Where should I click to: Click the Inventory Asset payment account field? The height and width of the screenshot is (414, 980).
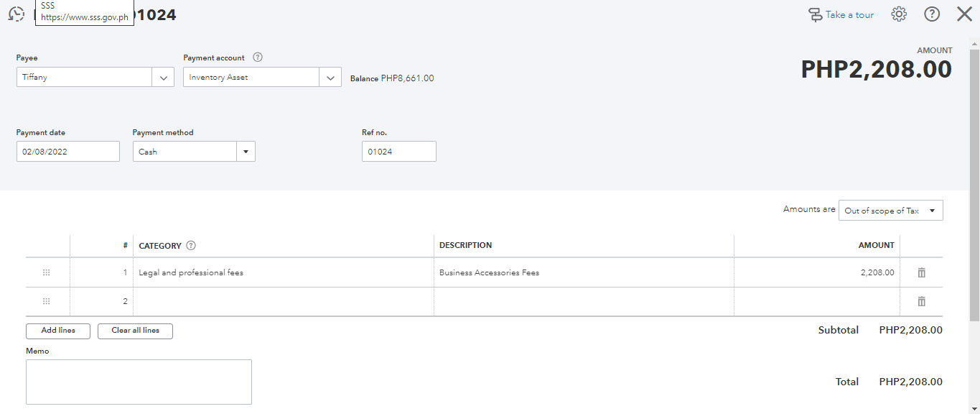(251, 77)
